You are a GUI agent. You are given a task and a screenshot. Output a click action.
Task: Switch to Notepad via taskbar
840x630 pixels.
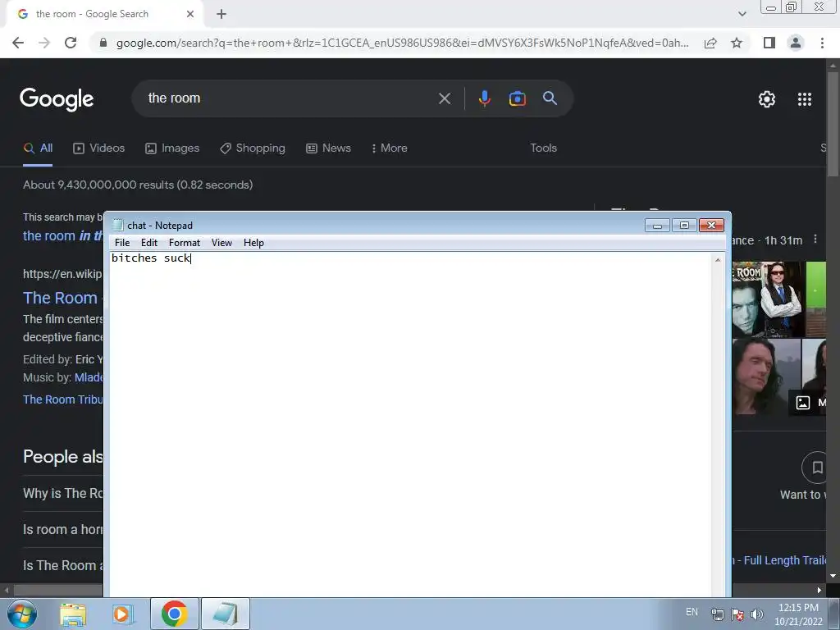coord(225,614)
